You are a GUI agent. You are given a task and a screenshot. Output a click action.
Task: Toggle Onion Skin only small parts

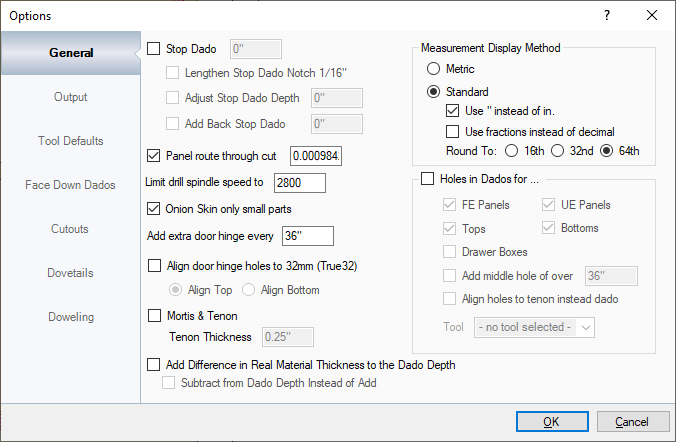coord(154,209)
